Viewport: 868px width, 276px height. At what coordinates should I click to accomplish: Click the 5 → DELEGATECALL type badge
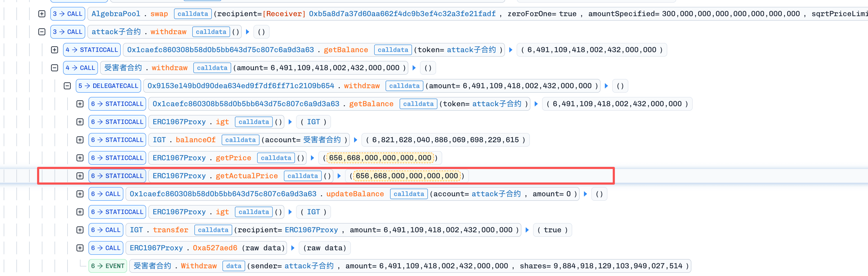(x=108, y=86)
